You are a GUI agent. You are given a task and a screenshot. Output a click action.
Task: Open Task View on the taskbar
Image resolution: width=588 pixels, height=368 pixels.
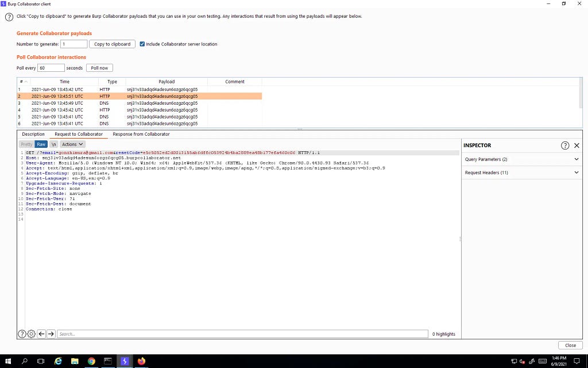click(x=41, y=361)
